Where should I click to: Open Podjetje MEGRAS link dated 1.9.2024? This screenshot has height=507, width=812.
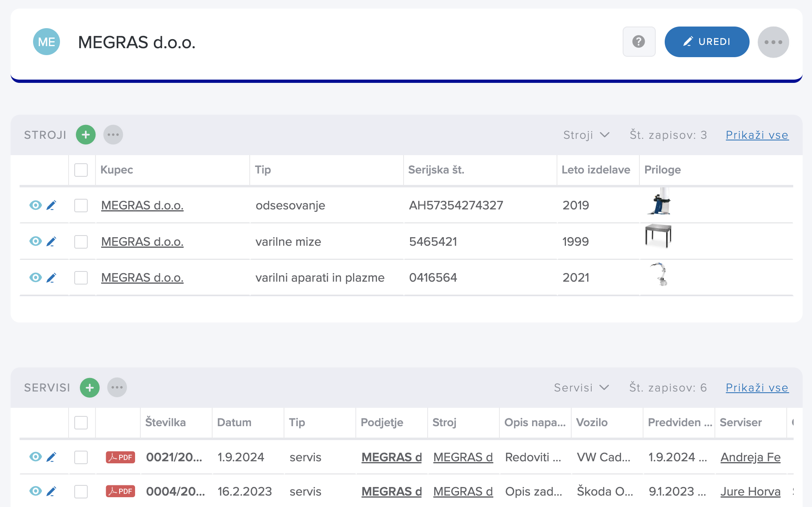coord(392,457)
